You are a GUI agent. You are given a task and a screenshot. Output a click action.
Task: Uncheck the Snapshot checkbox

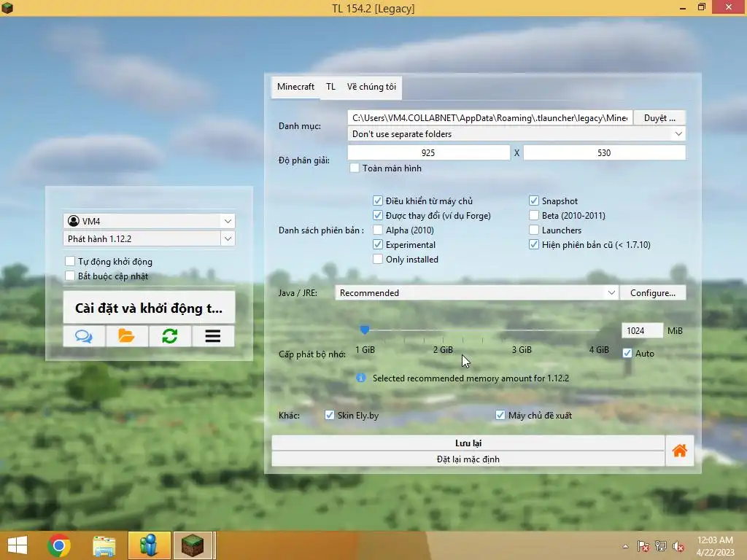(x=533, y=201)
